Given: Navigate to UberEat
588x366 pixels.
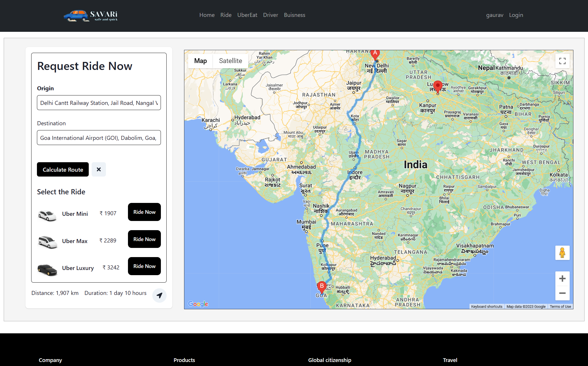Looking at the screenshot, I should tap(247, 15).
